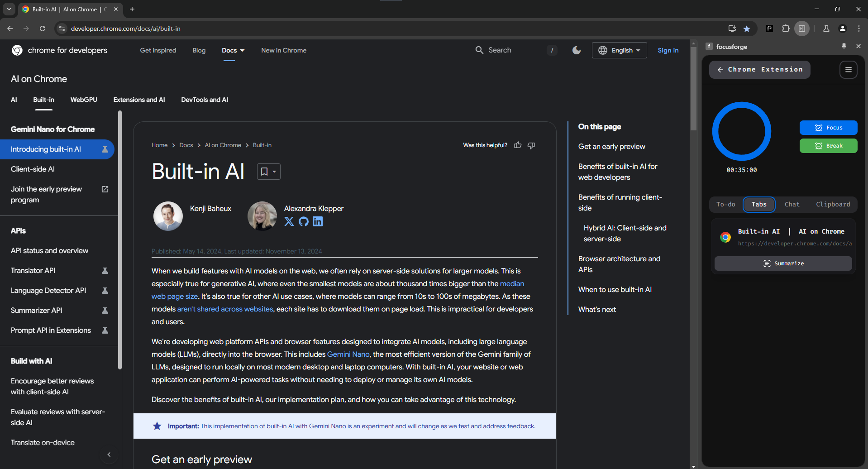This screenshot has width=868, height=469.
Task: Open DevTools and AI tab
Action: click(205, 100)
